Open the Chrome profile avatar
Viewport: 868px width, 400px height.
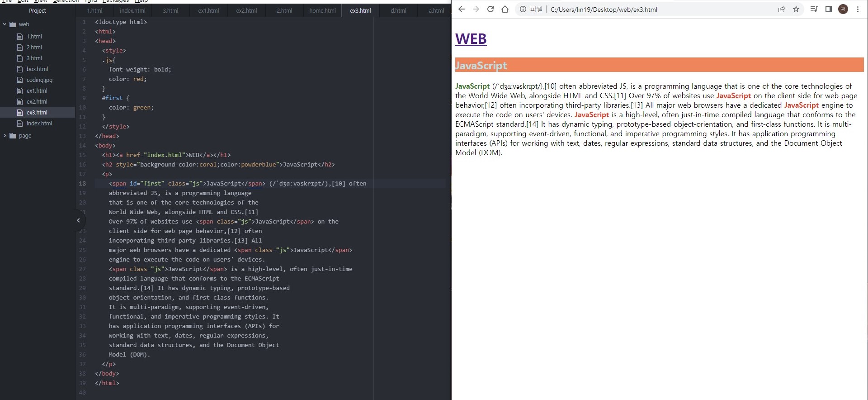843,9
